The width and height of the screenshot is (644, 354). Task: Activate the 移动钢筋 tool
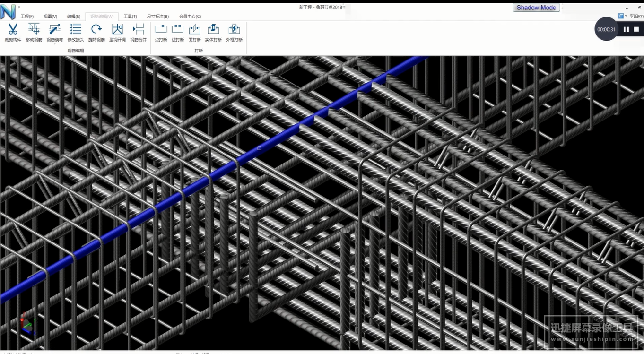(34, 33)
